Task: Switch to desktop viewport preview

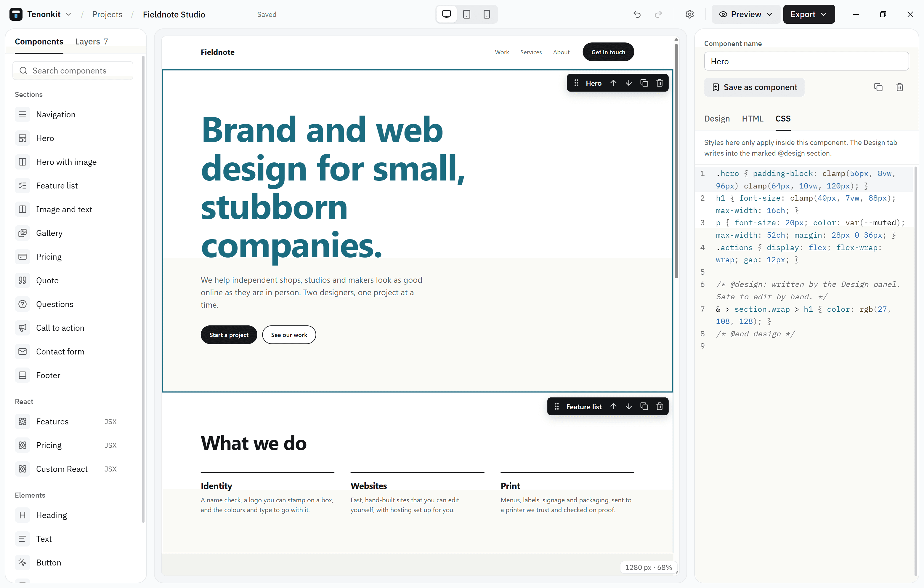Action: [446, 14]
